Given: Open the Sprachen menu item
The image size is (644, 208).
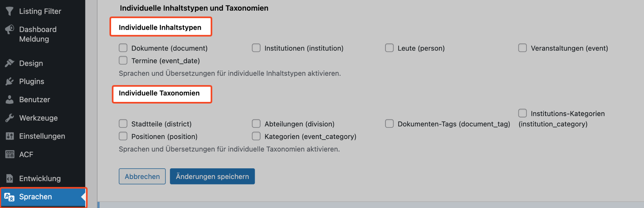Looking at the screenshot, I should (x=43, y=197).
